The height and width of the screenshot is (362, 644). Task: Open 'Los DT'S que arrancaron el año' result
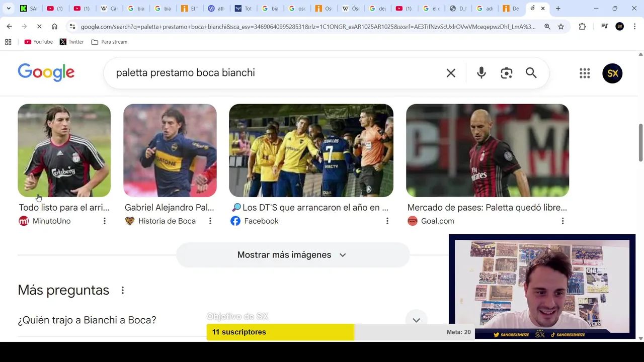pos(310,207)
